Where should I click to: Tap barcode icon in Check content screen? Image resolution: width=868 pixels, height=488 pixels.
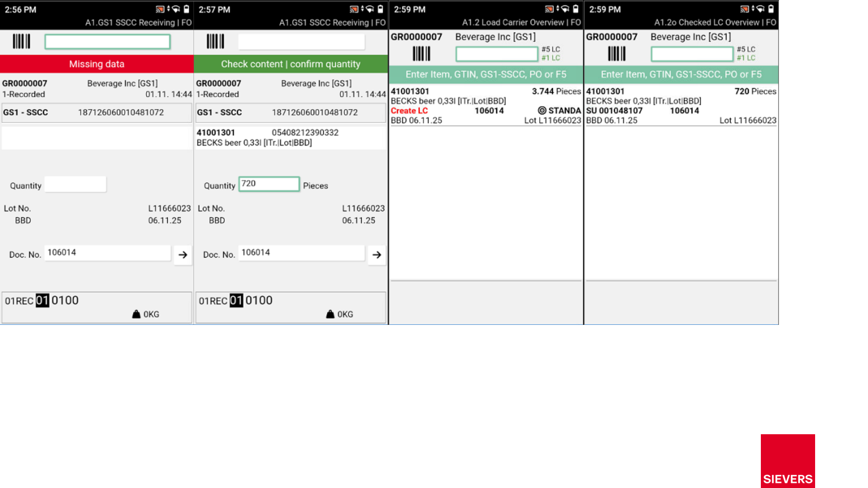(x=215, y=42)
